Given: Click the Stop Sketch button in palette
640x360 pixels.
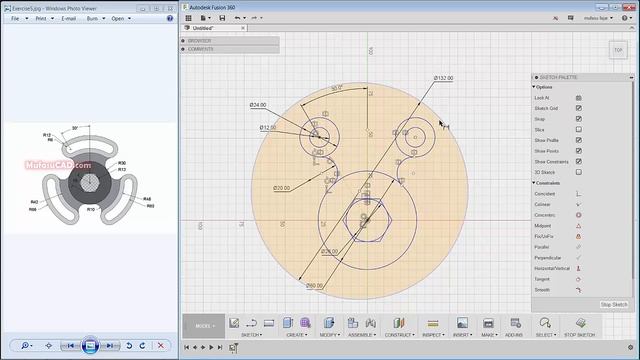Looking at the screenshot, I should tap(613, 304).
